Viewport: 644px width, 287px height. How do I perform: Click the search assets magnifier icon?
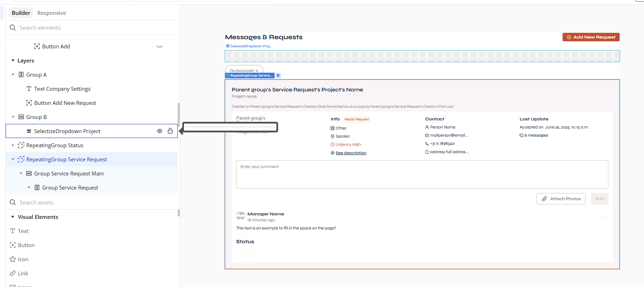[13, 202]
